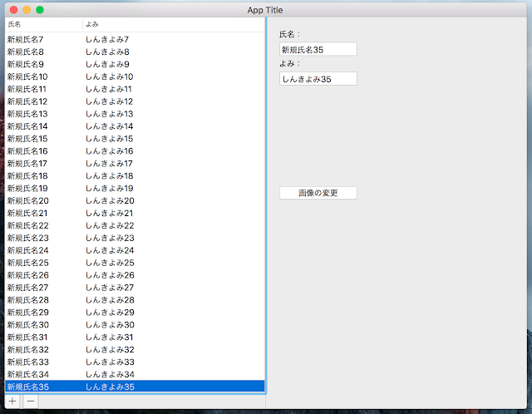Select row 新規氏名11

135,89
